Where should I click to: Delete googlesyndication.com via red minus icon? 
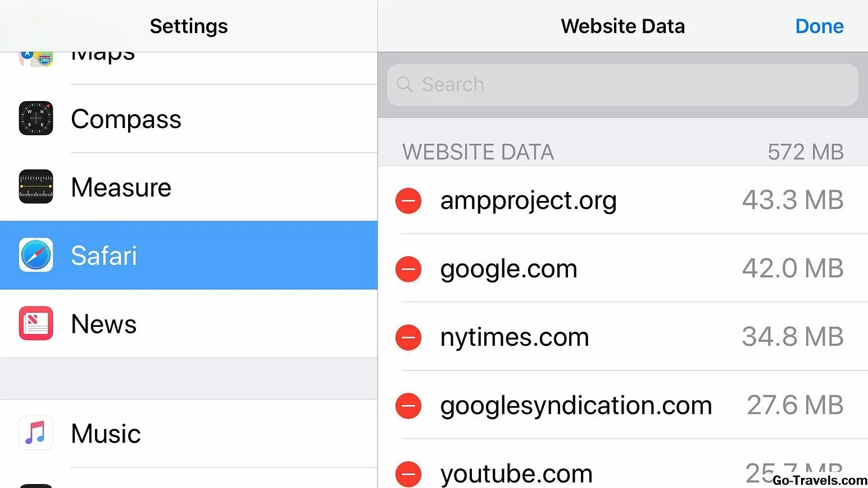pos(408,406)
